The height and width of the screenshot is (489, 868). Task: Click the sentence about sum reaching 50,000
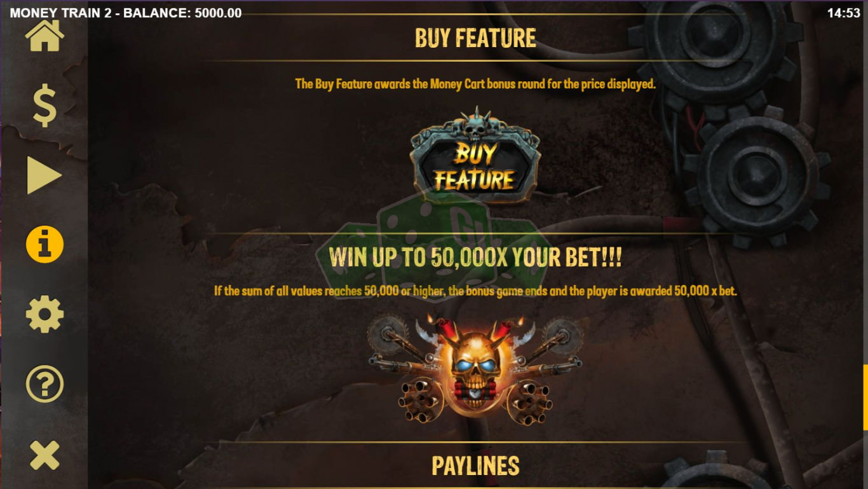pos(475,291)
